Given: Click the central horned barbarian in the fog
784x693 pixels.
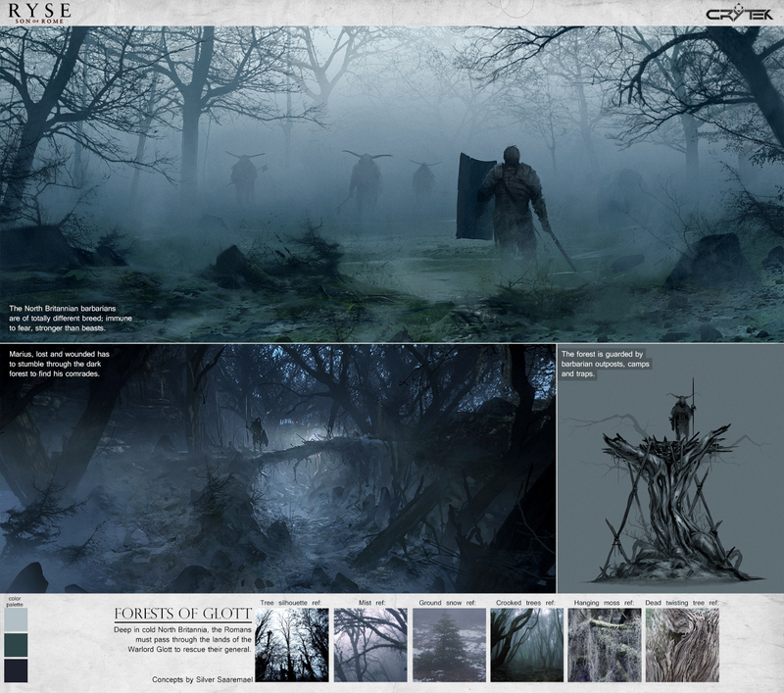Looking at the screenshot, I should [367, 180].
